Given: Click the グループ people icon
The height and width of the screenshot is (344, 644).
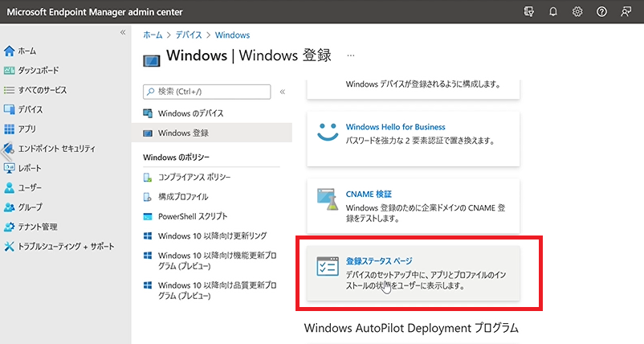Looking at the screenshot, I should tap(9, 207).
